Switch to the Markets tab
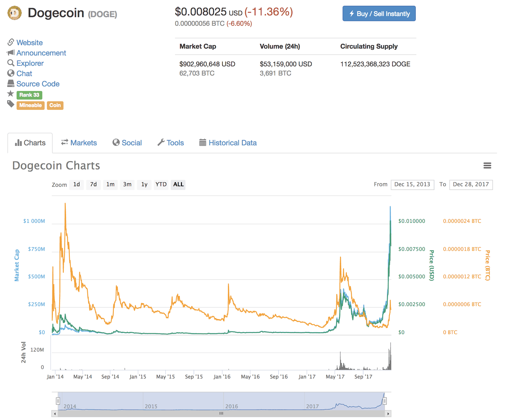Viewport: 505px width, 420px height. tap(79, 143)
